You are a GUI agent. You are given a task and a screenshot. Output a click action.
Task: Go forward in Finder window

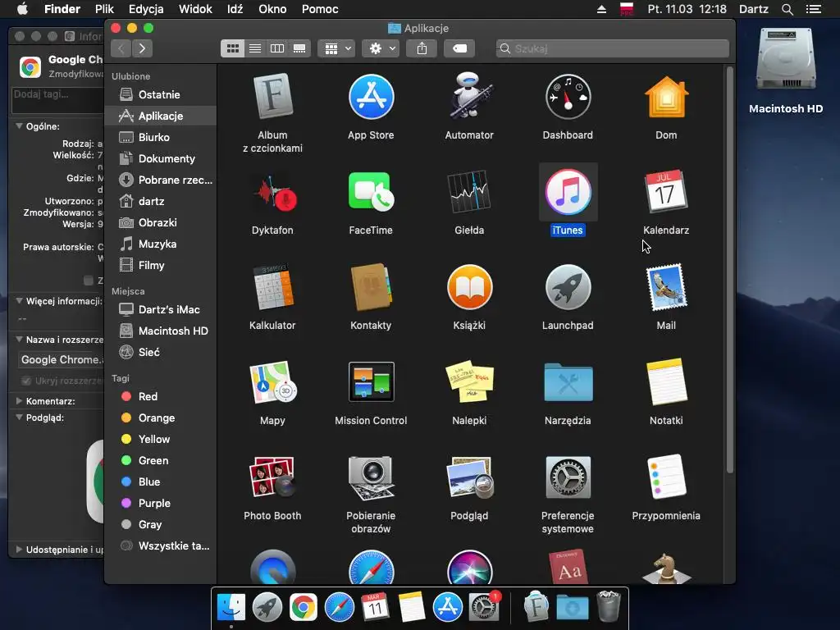click(142, 48)
